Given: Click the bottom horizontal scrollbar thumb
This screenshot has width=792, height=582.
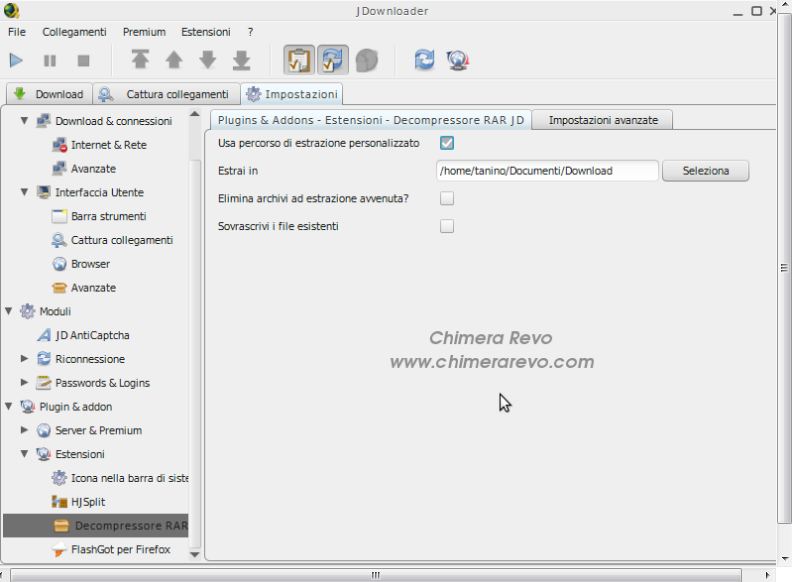Looking at the screenshot, I should [375, 575].
